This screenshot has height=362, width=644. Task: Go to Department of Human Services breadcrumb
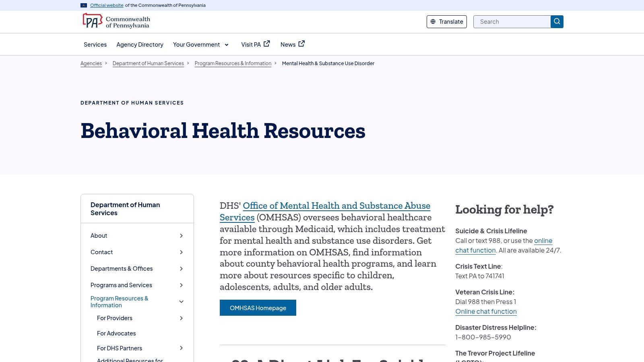pos(148,64)
